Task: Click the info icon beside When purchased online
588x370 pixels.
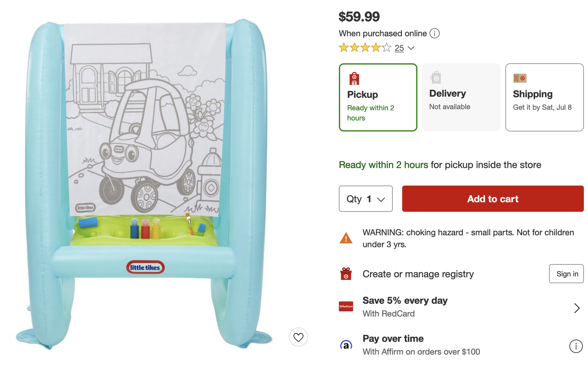Action: point(434,33)
